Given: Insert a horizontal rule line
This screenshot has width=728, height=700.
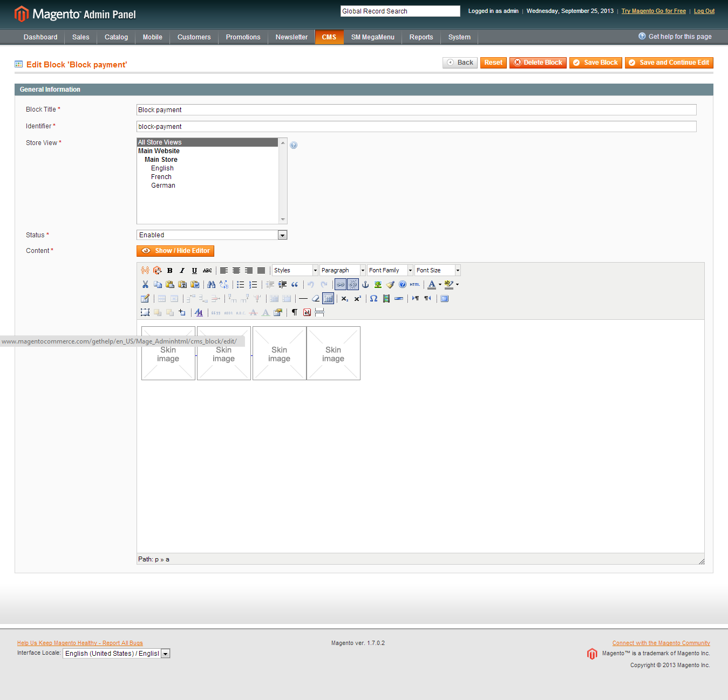Looking at the screenshot, I should tap(303, 298).
